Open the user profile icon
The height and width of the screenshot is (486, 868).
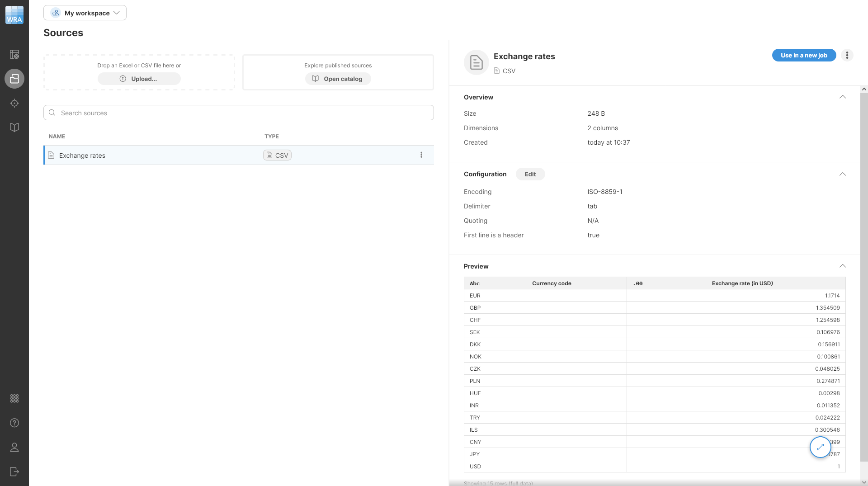tap(14, 447)
